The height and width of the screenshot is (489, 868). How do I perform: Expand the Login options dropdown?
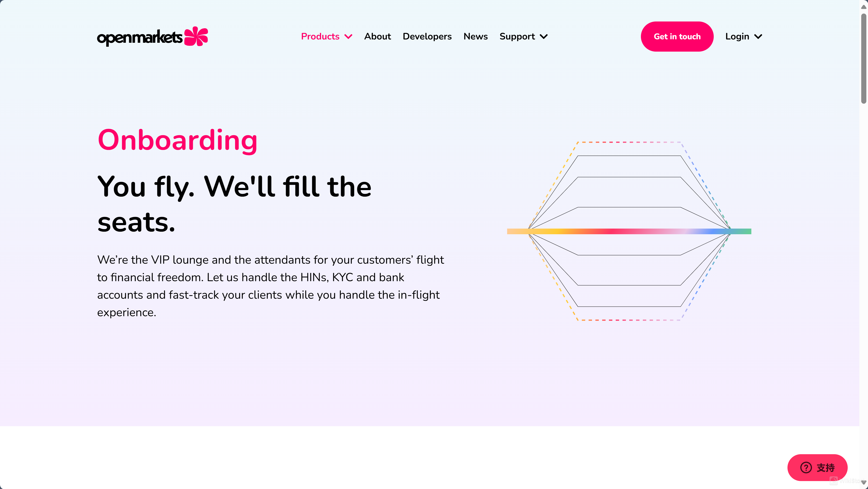743,36
